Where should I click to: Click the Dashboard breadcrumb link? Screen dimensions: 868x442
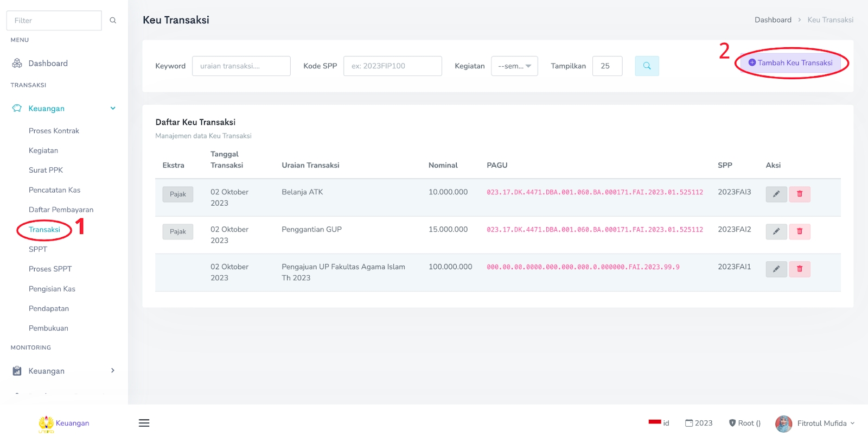(x=773, y=20)
